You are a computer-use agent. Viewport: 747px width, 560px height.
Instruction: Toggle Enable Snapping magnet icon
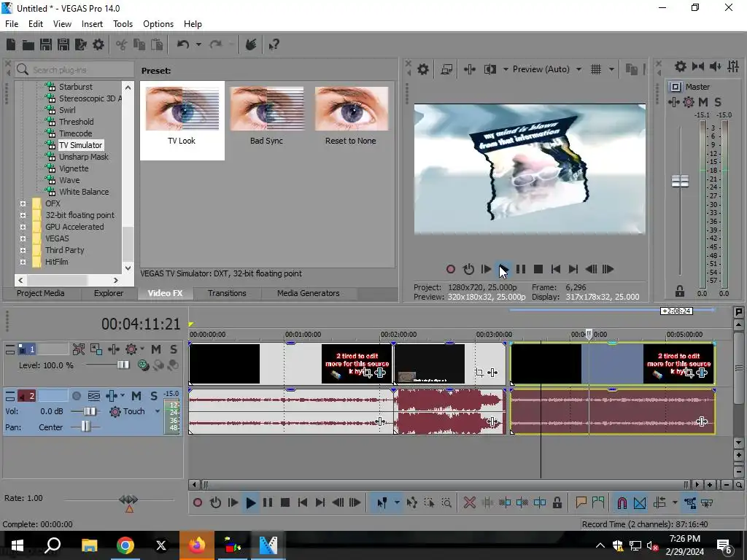pos(622,503)
